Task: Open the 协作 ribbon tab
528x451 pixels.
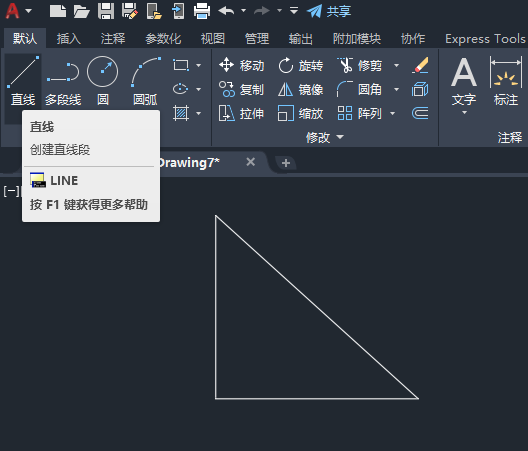Action: tap(413, 39)
